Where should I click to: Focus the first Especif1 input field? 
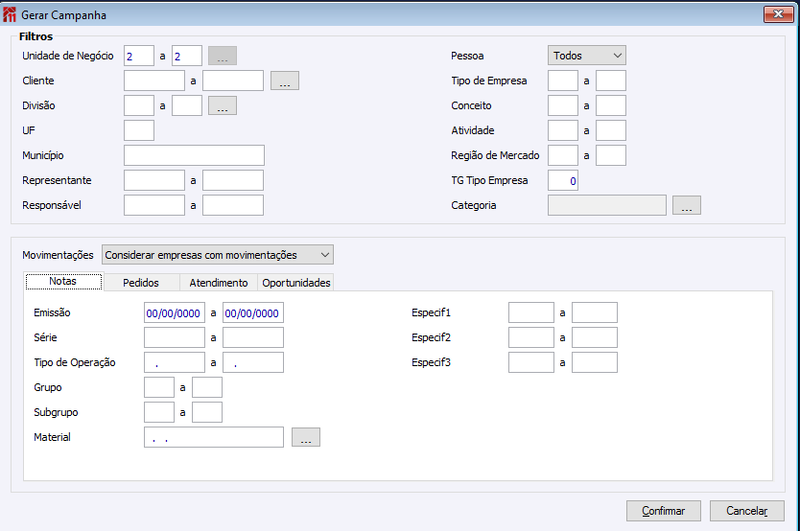click(531, 312)
